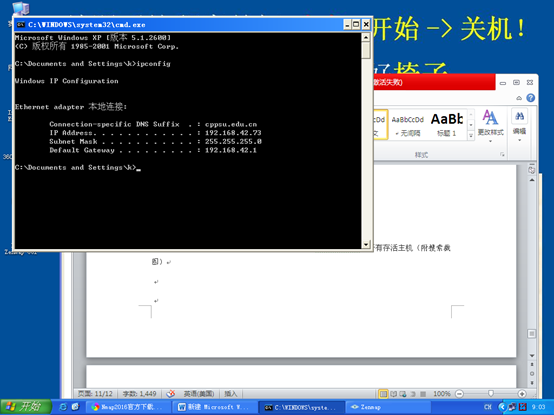Switch to Full Screen Reading view
Screen dimensions: 554x415
pyautogui.click(x=393, y=393)
